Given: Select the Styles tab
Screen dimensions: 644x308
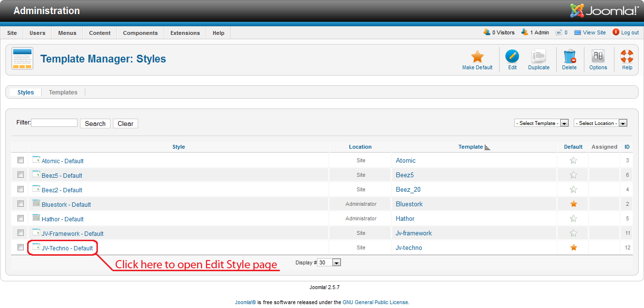Looking at the screenshot, I should (26, 92).
